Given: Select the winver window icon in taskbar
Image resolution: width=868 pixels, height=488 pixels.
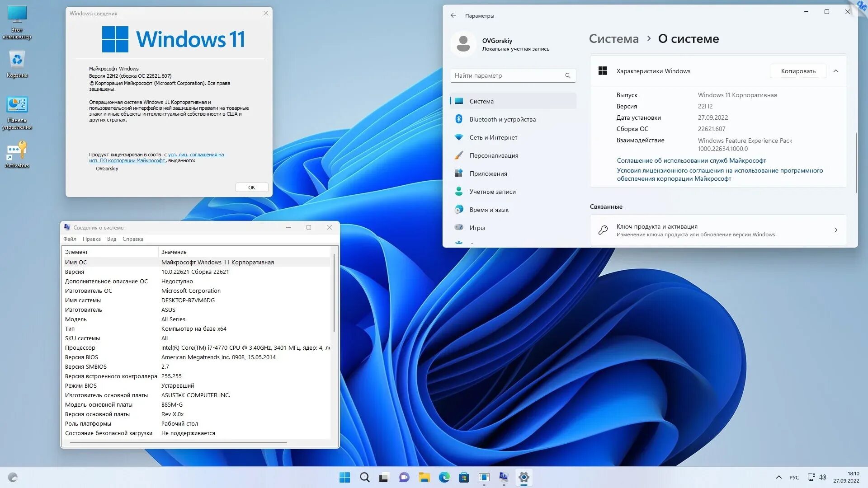Looking at the screenshot, I should point(484,477).
